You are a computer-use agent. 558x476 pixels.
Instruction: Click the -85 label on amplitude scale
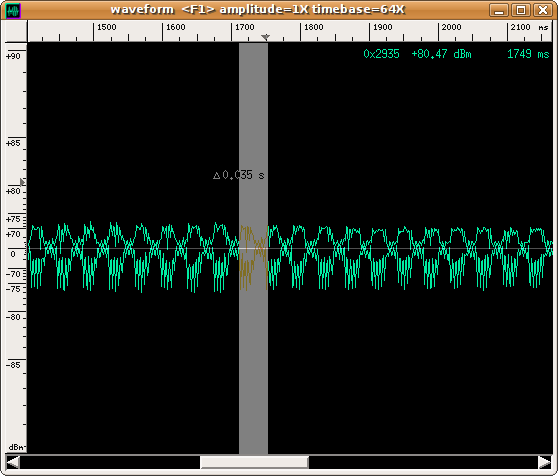[13, 365]
